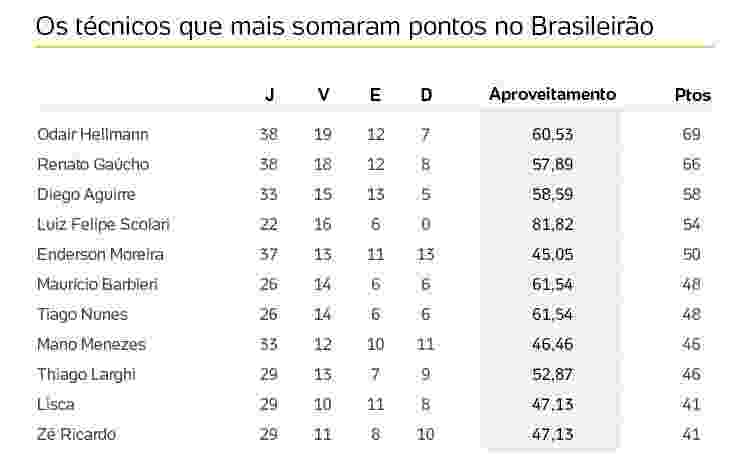Click the table title heading

tap(344, 26)
